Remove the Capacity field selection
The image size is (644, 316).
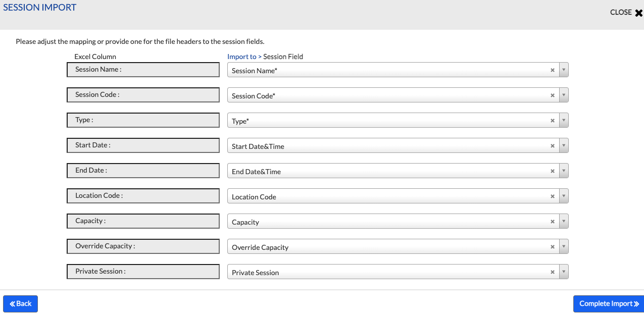point(553,222)
